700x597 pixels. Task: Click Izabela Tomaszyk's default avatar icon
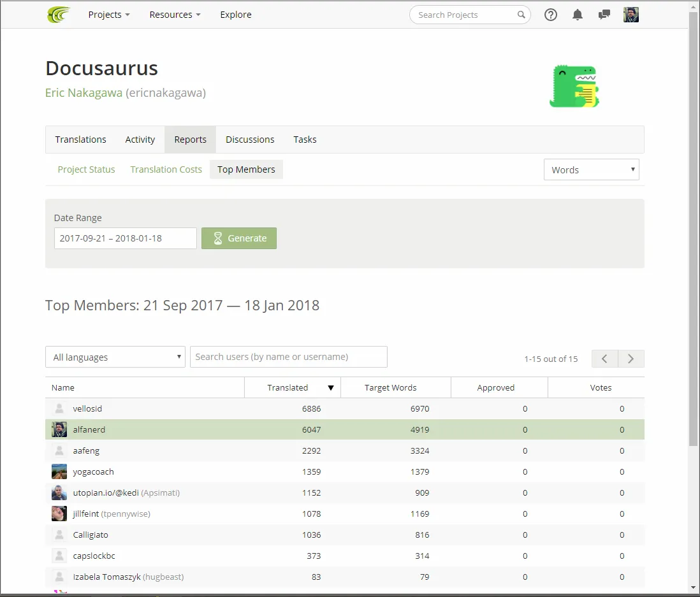(59, 577)
